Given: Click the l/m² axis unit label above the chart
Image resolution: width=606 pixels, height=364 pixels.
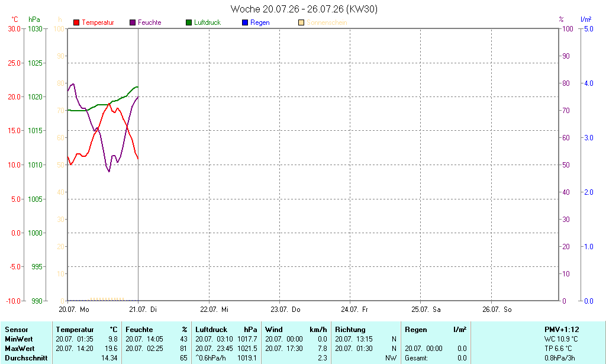Looking at the screenshot, I should coord(586,20).
